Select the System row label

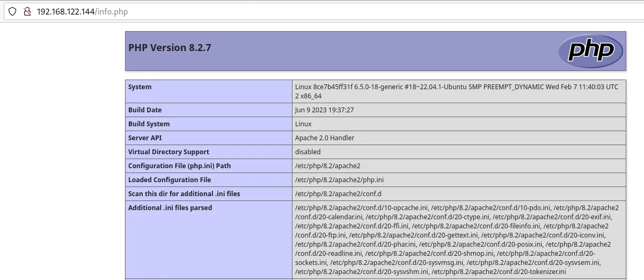coord(140,87)
